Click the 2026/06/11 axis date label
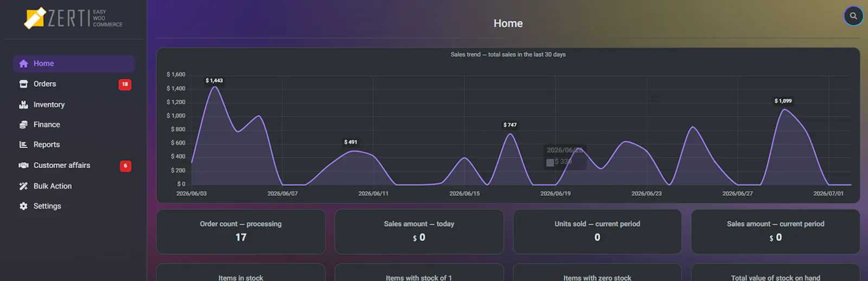The height and width of the screenshot is (281, 868). point(373,194)
